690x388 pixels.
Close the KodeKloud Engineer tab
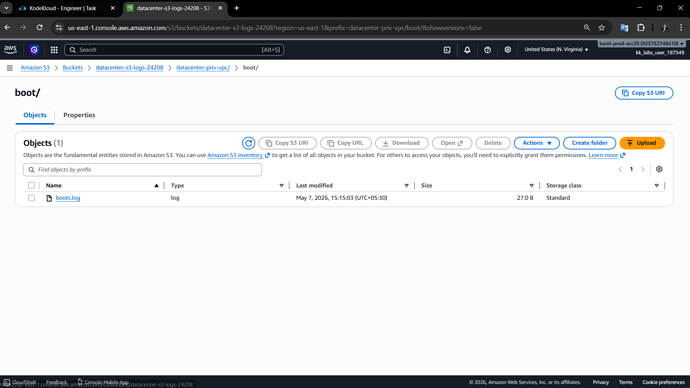tap(113, 8)
